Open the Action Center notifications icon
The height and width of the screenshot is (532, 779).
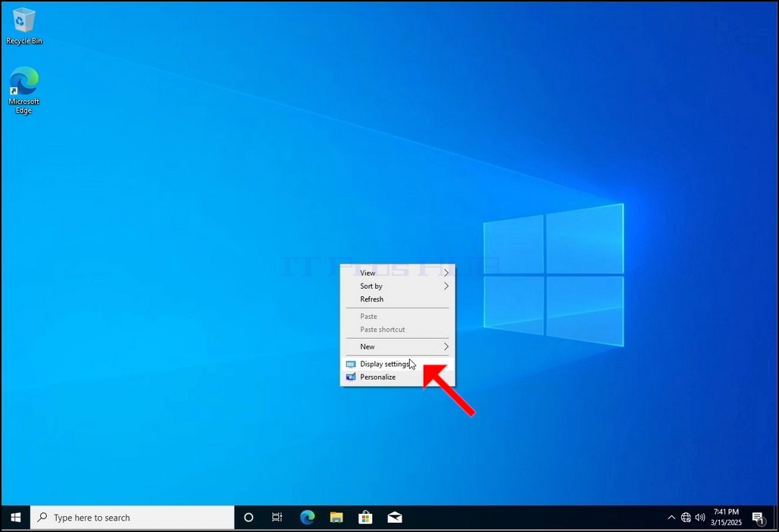pos(758,518)
